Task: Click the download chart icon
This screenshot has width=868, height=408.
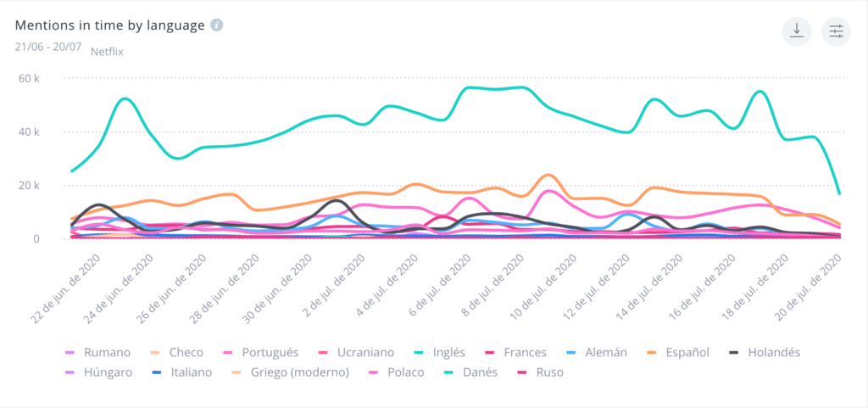Action: (x=796, y=31)
